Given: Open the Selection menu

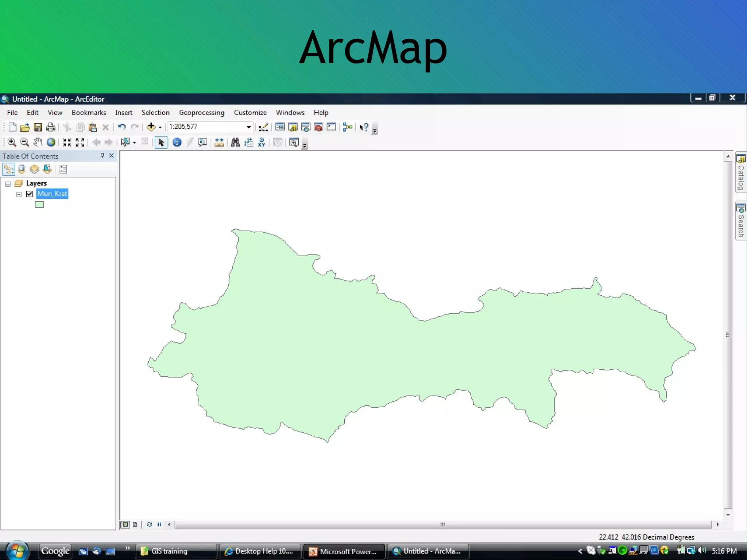Looking at the screenshot, I should click(x=155, y=112).
